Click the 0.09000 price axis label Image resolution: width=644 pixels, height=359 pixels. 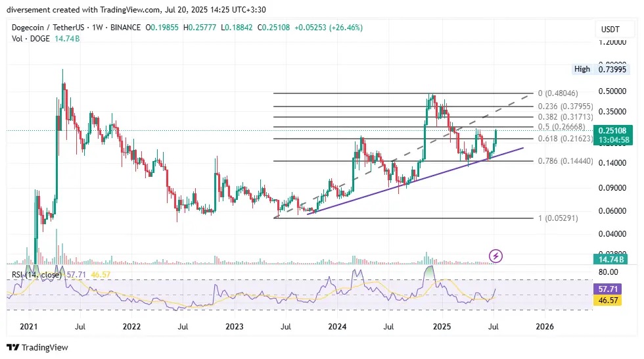612,187
